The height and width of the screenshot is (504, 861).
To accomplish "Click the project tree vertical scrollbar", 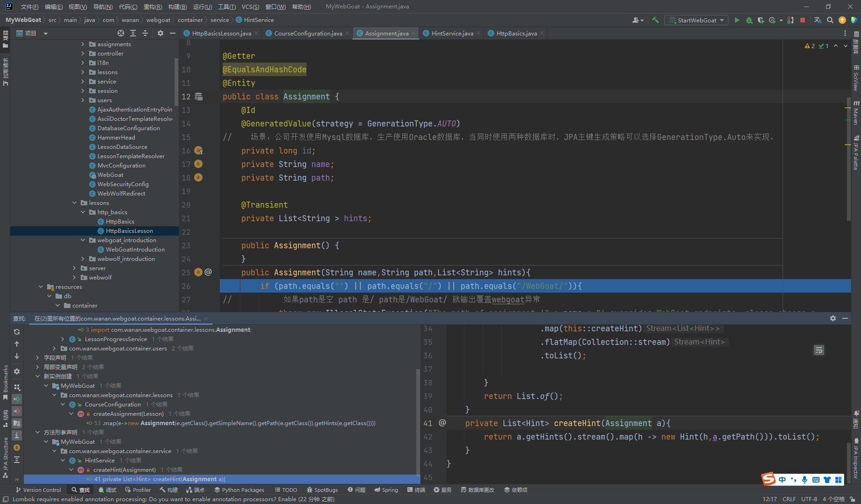I will pyautogui.click(x=176, y=82).
